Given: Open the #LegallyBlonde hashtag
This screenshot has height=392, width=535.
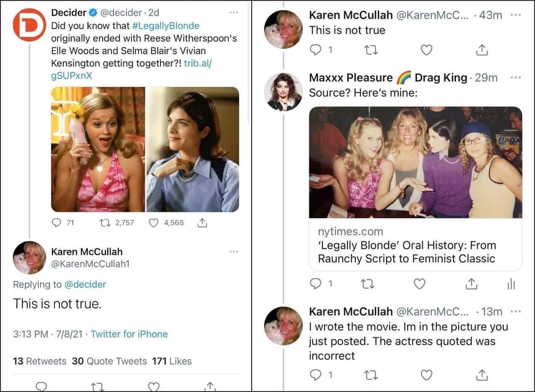Looking at the screenshot, I should pos(166,25).
